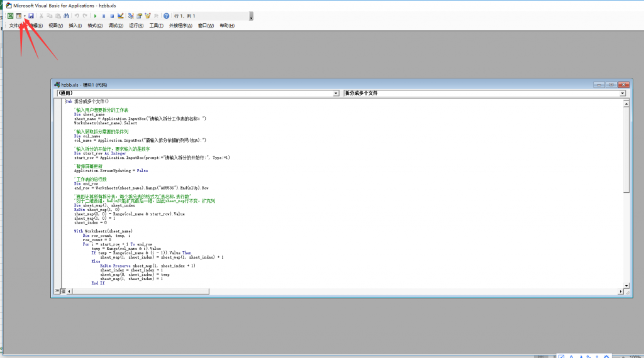Screen dimensions: 644x358
Task: Click the Save hzbb.xls floppy disk icon
Action: click(31, 16)
